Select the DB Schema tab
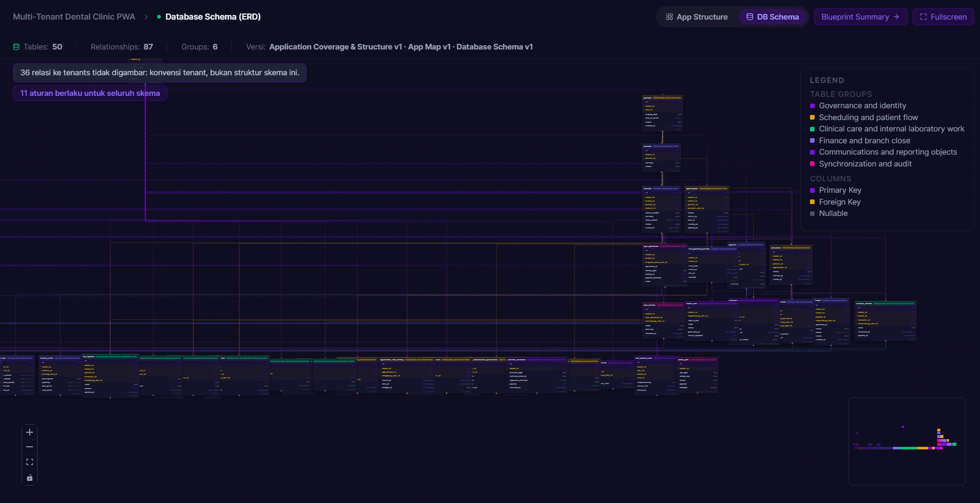Image resolution: width=980 pixels, height=503 pixels. click(772, 17)
